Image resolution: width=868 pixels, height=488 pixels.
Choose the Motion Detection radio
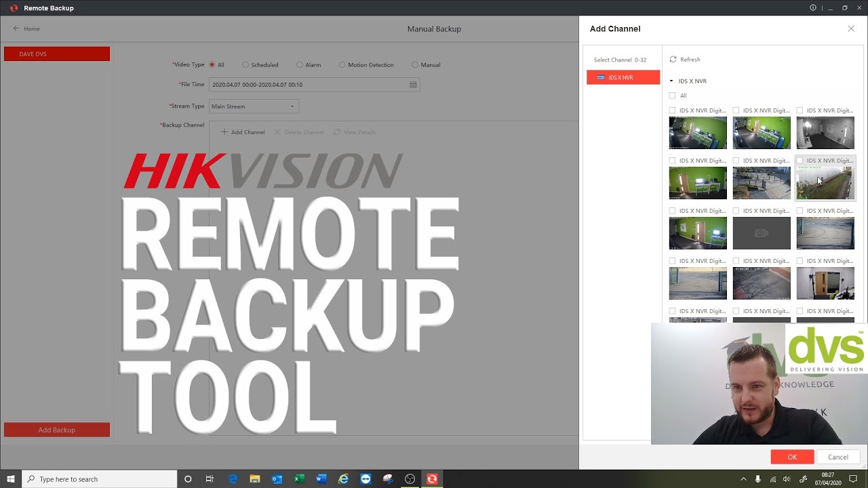pyautogui.click(x=342, y=65)
